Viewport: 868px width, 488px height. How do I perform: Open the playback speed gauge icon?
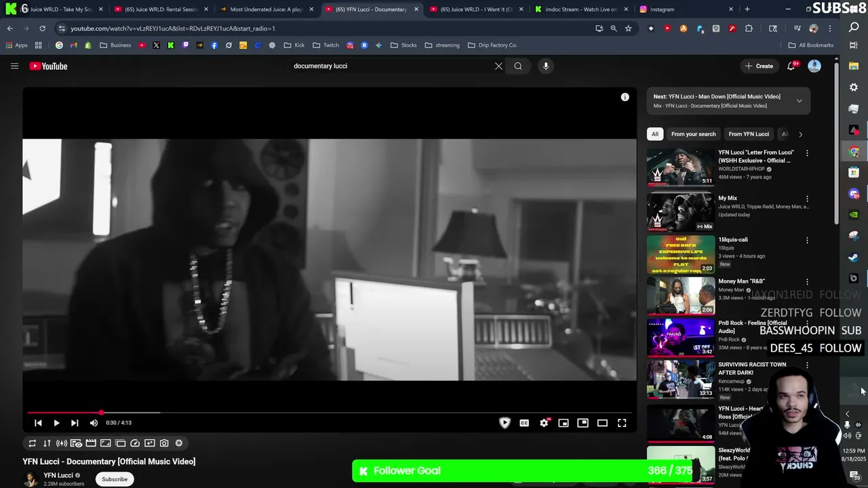(135, 443)
